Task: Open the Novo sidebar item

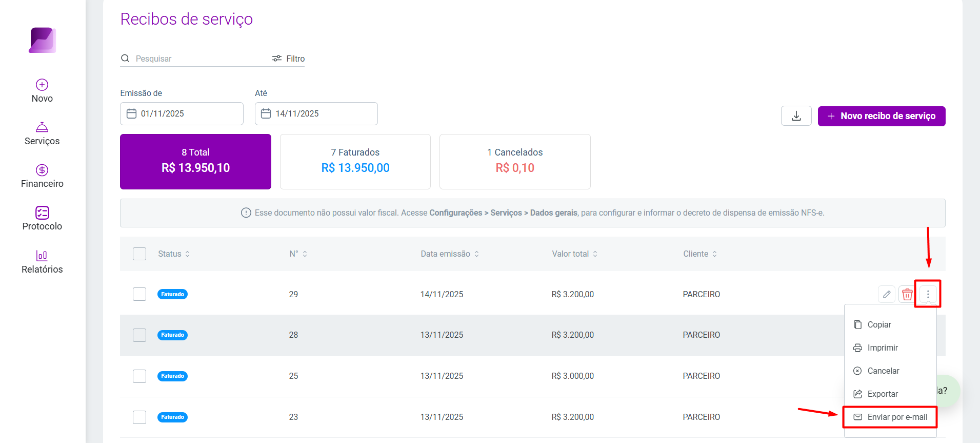Action: click(42, 91)
